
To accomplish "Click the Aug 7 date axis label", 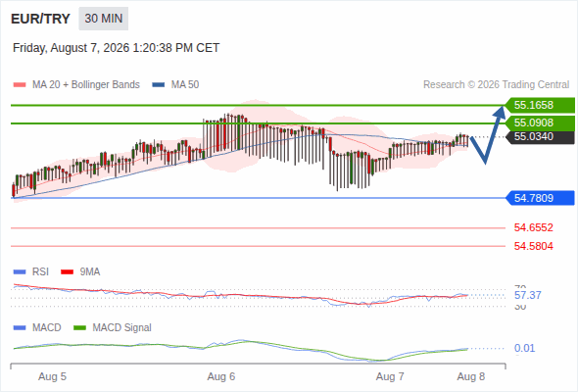I will point(390,376).
